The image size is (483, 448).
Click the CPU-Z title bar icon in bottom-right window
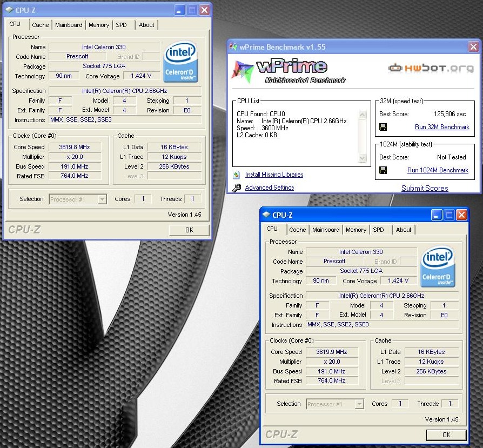(266, 215)
